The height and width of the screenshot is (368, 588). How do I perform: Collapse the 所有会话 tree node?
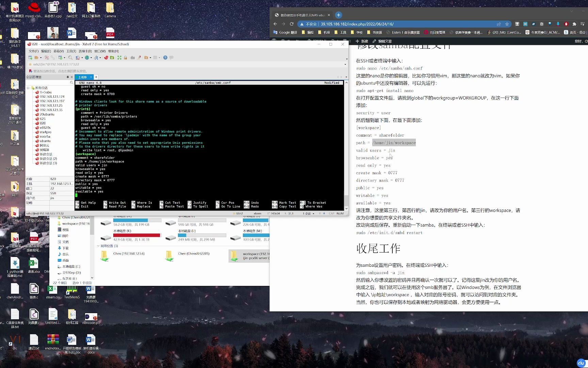(x=28, y=88)
